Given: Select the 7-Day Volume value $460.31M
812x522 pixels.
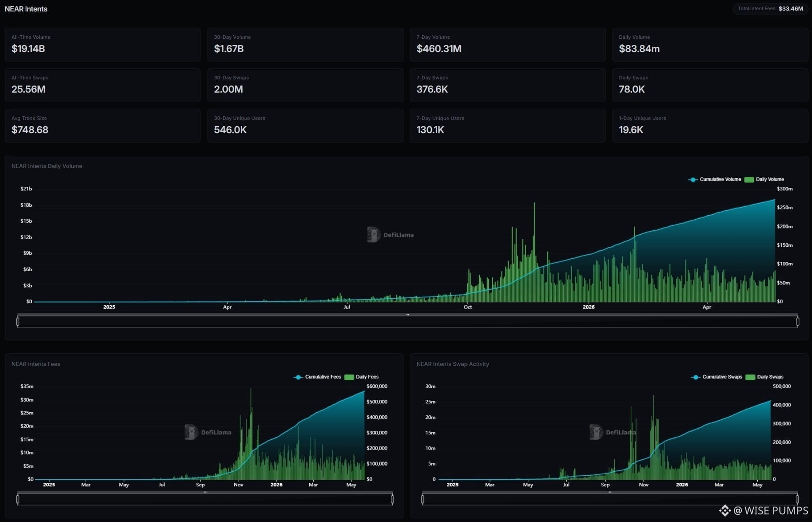Looking at the screenshot, I should coord(439,48).
